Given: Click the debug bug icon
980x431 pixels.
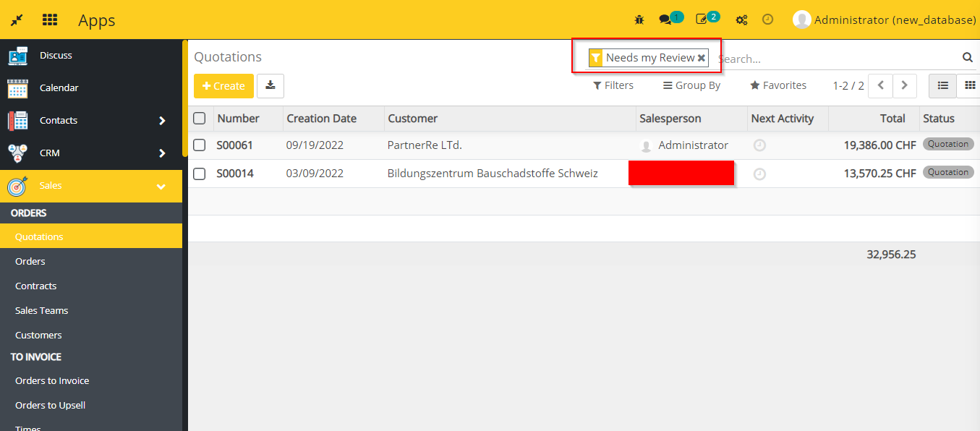Looking at the screenshot, I should (639, 20).
